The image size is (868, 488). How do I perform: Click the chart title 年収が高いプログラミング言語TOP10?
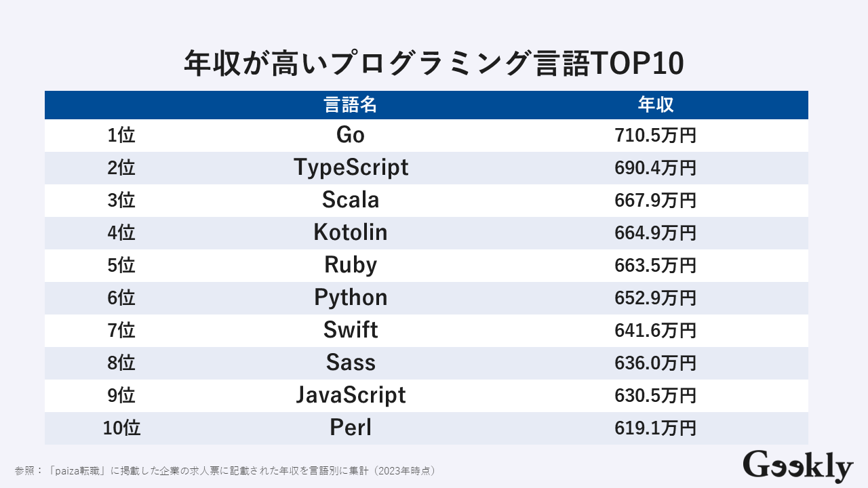pyautogui.click(x=434, y=64)
